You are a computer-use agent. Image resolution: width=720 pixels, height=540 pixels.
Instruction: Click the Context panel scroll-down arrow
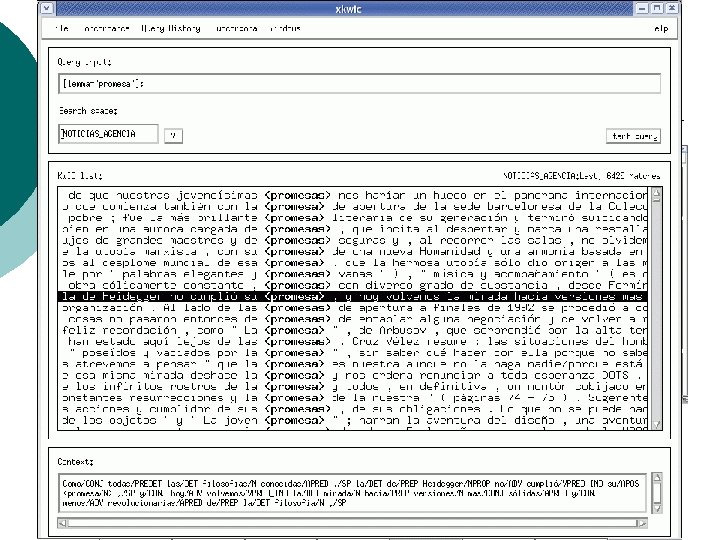pos(657,507)
